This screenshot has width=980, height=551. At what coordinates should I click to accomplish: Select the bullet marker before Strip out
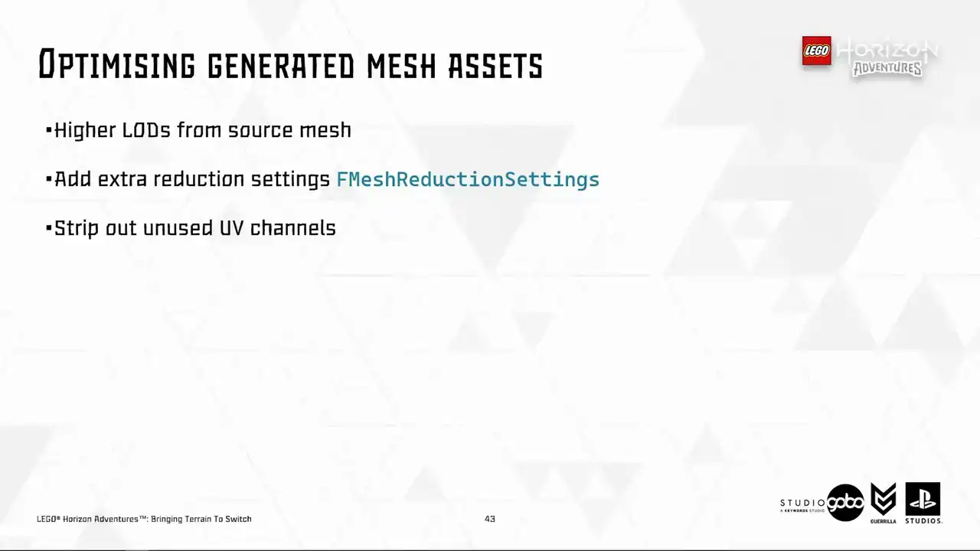49,228
